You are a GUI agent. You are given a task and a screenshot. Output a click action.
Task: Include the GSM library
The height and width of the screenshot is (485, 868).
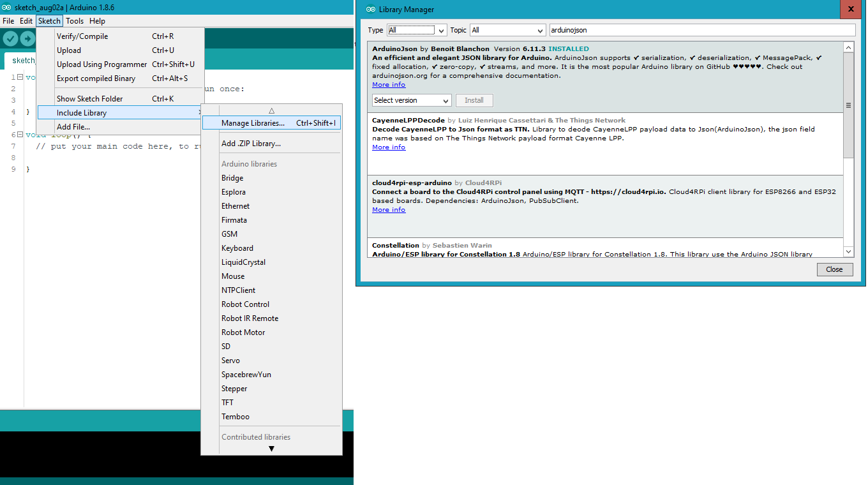(x=271, y=234)
